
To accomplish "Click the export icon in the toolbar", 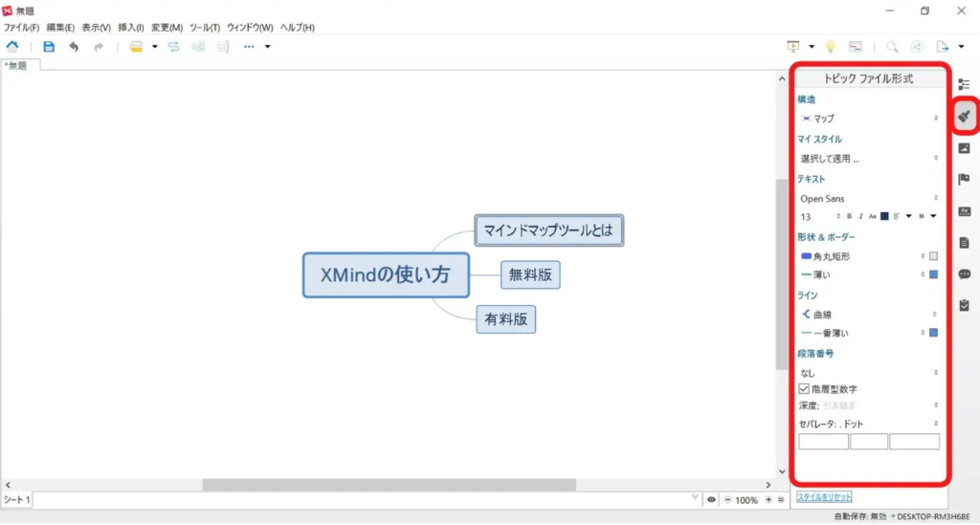I will click(x=942, y=47).
